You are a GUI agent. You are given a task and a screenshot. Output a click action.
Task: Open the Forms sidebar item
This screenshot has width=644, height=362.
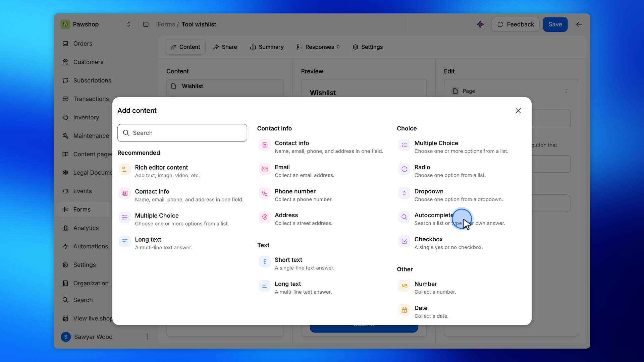point(85,209)
